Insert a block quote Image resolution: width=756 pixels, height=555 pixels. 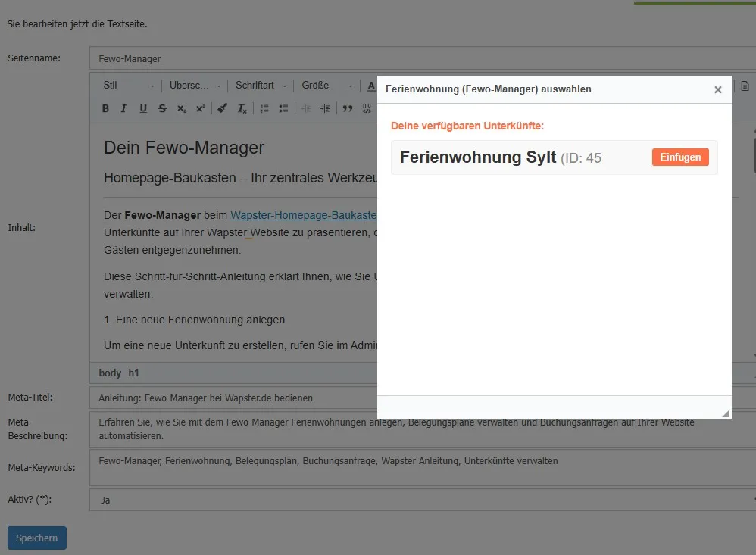(x=347, y=108)
